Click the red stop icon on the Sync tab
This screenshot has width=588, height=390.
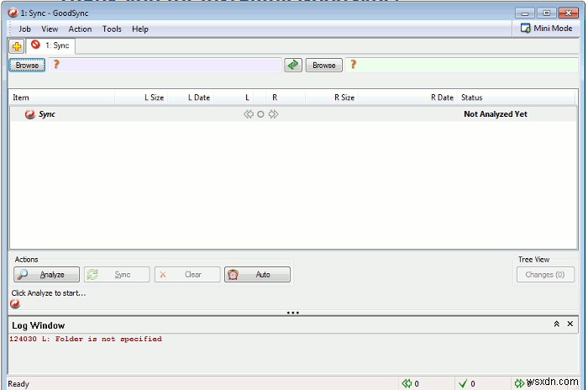(x=35, y=45)
